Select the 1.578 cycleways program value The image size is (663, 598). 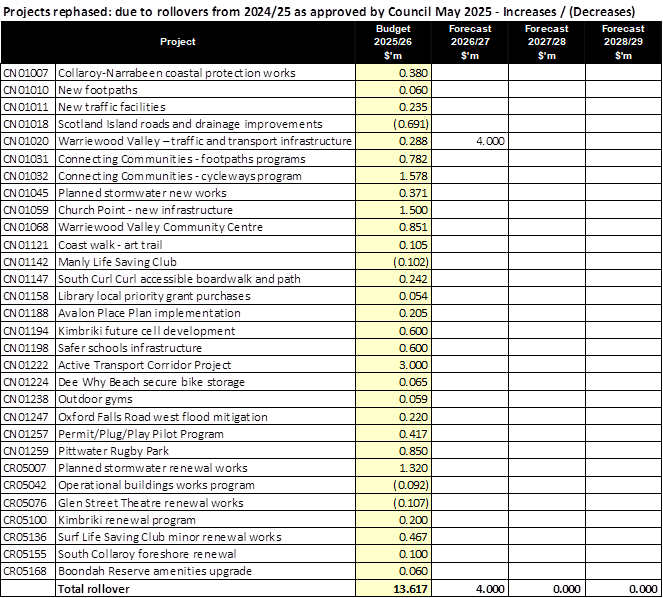pos(413,176)
